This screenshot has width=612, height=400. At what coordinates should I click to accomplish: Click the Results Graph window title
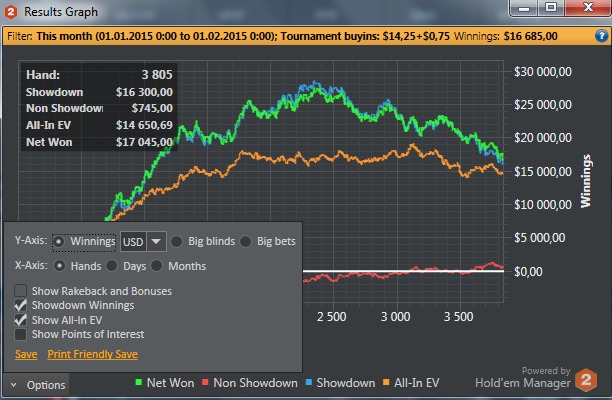click(x=61, y=12)
